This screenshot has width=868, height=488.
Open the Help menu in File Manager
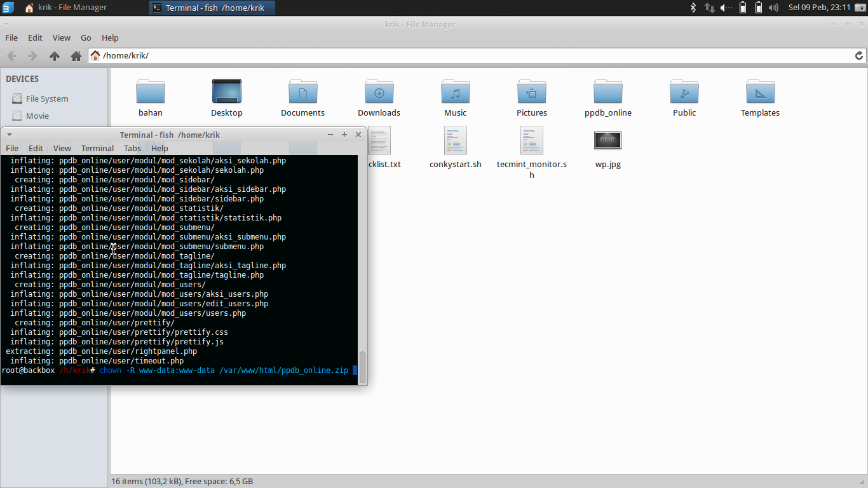110,38
